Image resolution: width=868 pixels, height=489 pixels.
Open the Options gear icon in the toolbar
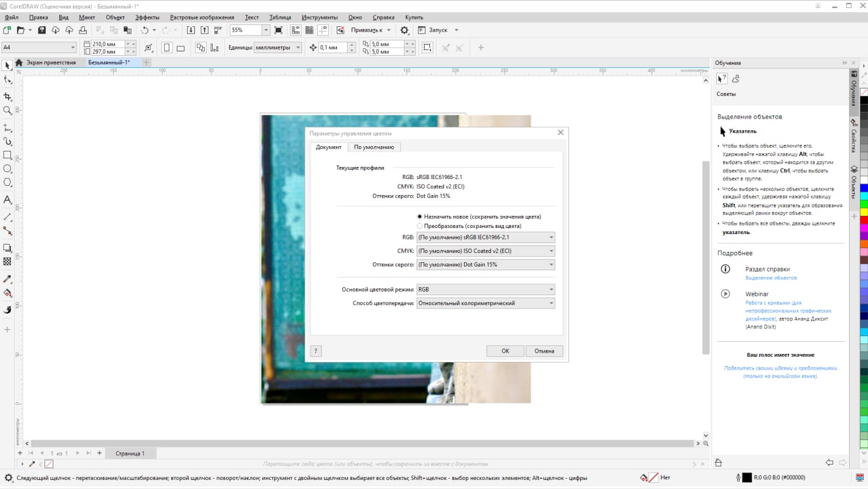click(403, 29)
